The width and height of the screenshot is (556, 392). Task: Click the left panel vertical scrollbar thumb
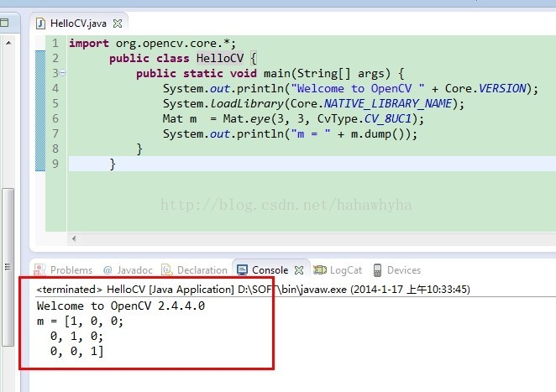tap(8, 267)
